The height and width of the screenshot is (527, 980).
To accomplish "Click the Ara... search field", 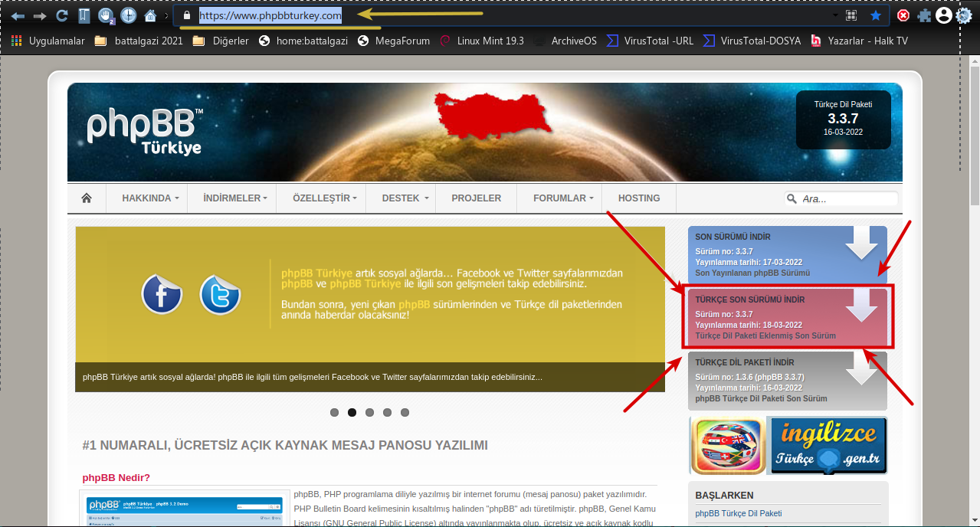I will pyautogui.click(x=847, y=199).
